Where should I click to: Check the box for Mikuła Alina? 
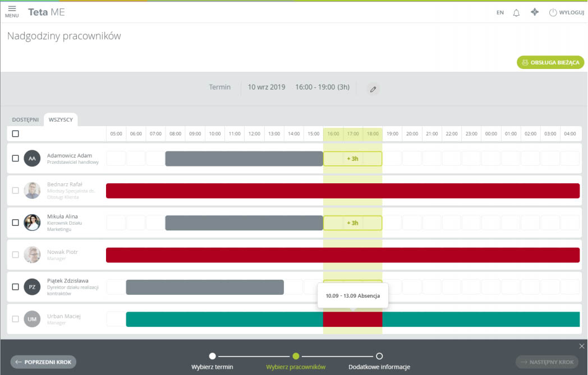pos(16,223)
